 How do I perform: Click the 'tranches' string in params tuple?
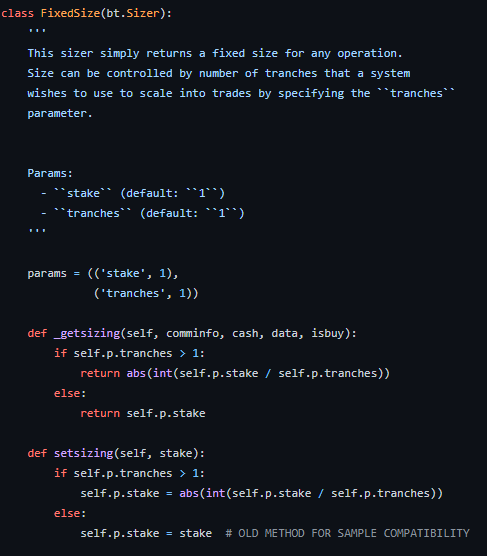(x=133, y=293)
